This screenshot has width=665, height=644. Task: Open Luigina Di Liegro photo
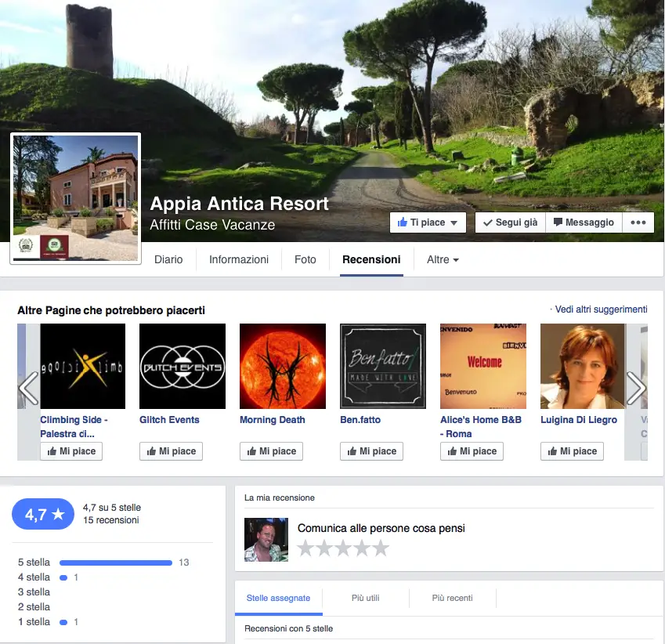583,366
